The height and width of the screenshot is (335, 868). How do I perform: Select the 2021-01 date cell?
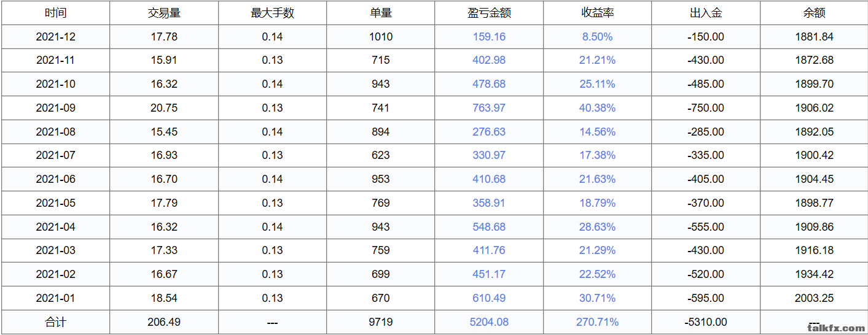[56, 298]
